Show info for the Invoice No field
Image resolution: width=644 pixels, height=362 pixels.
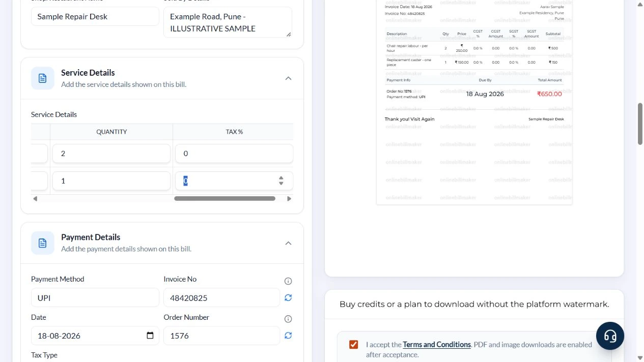(x=288, y=281)
